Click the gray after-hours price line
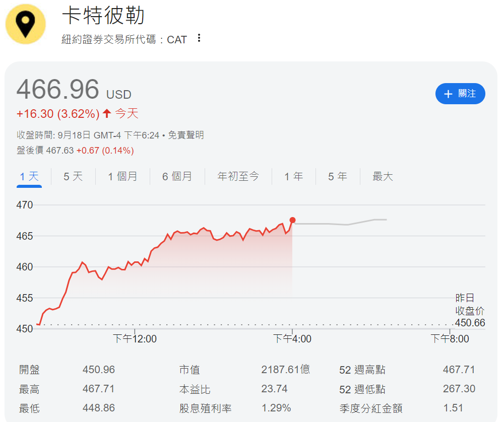Viewport: 504px width, 422px height. pos(341,224)
